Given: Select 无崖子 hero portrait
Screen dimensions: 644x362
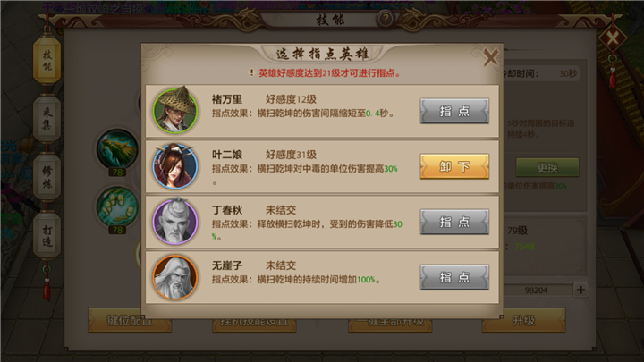Looking at the screenshot, I should (x=175, y=277).
